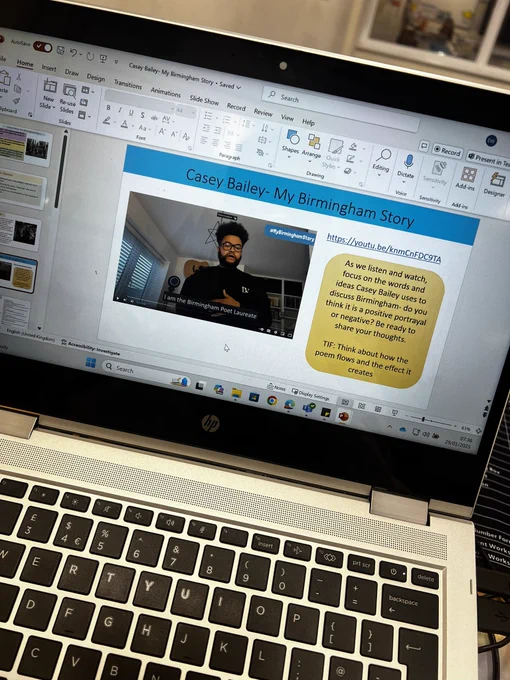Decrease font size

tap(173, 134)
